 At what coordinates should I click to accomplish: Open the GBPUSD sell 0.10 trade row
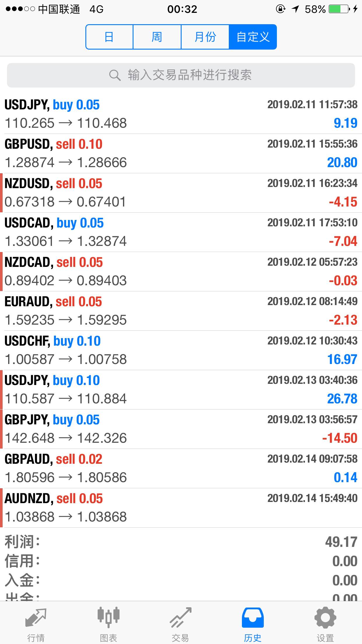click(181, 153)
